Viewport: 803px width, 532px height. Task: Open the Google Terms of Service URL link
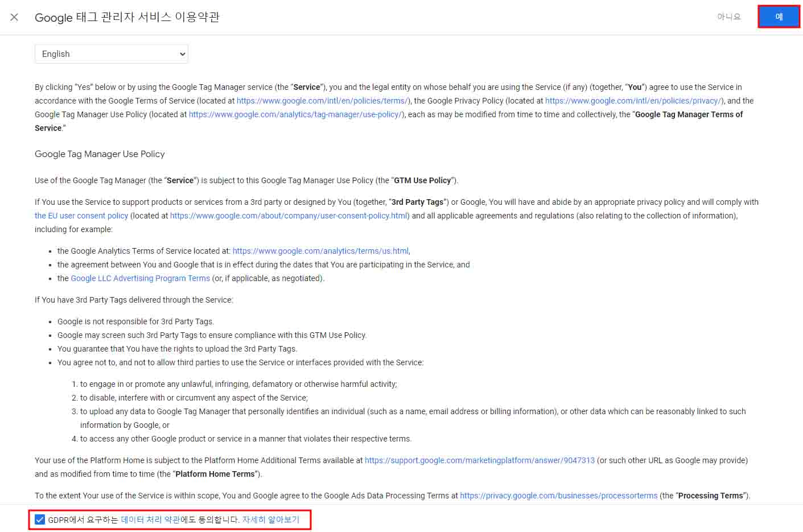322,101
